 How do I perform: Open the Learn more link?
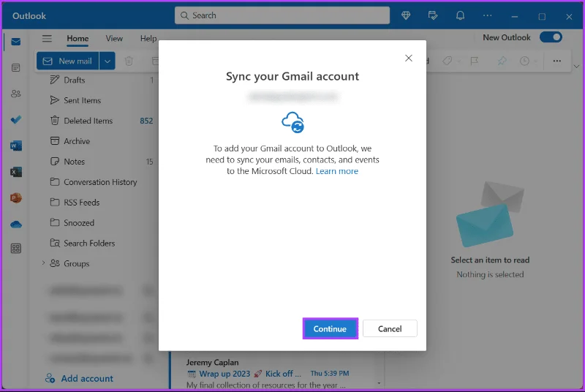click(x=337, y=171)
